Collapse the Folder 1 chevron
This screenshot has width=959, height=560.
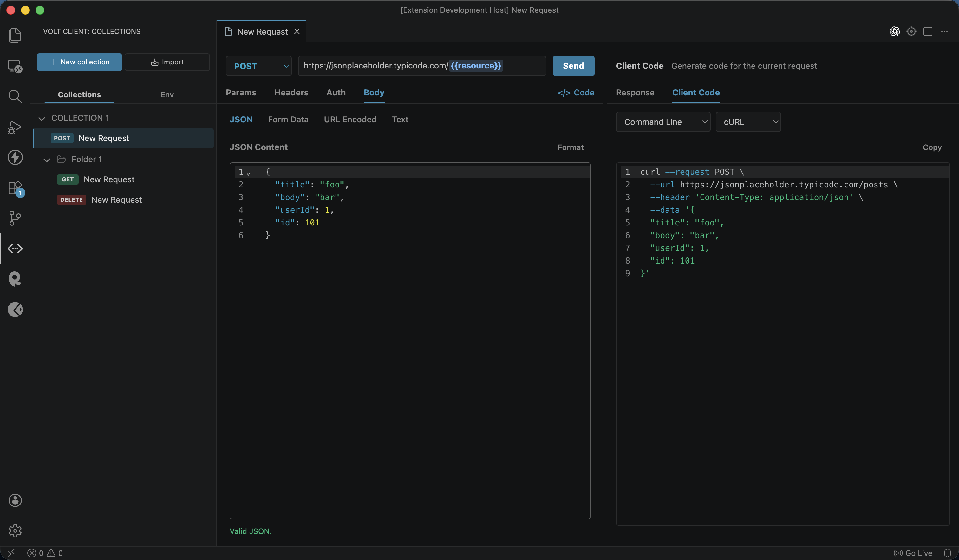point(46,160)
